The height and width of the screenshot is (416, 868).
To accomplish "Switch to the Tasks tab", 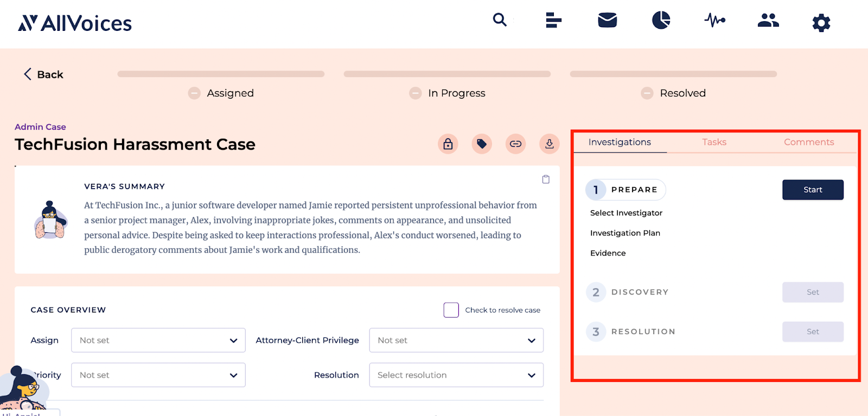I will click(x=714, y=142).
